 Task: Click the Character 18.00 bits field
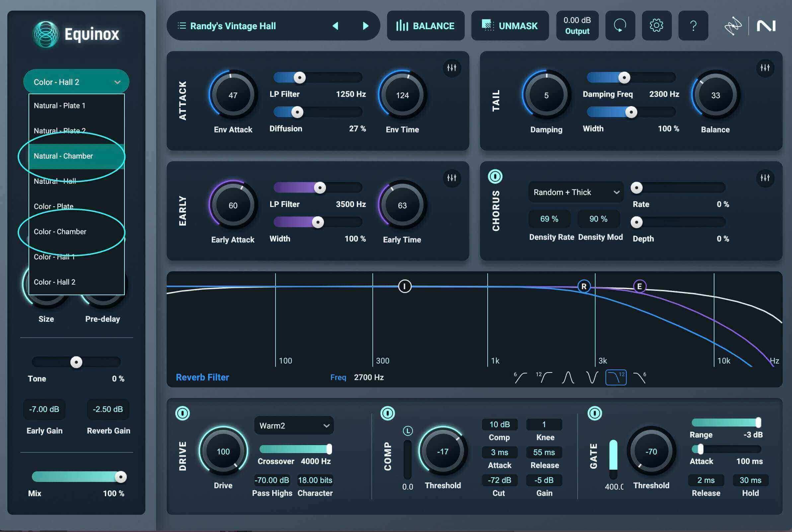(x=315, y=480)
